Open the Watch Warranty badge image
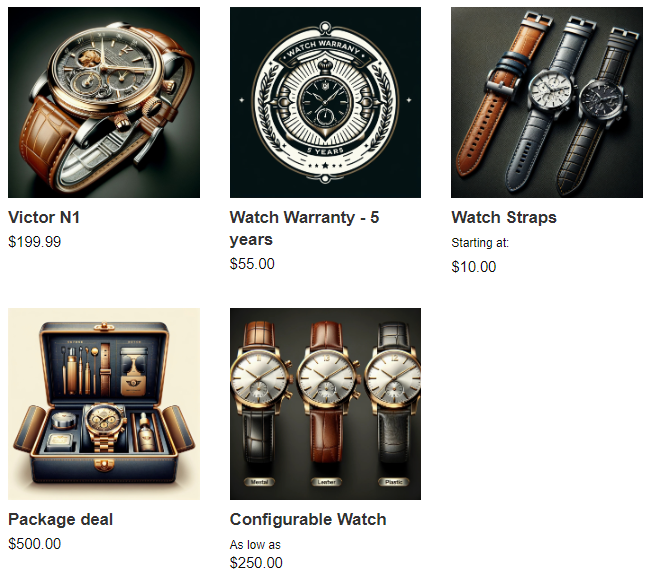 (325, 102)
